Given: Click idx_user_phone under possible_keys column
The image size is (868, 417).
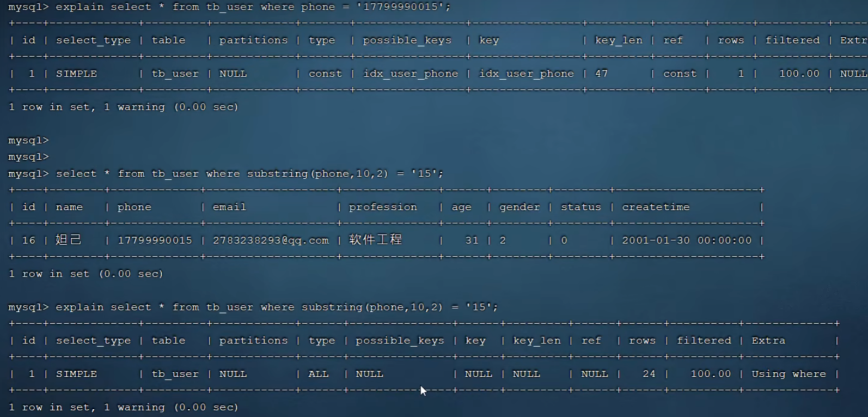Looking at the screenshot, I should [411, 74].
